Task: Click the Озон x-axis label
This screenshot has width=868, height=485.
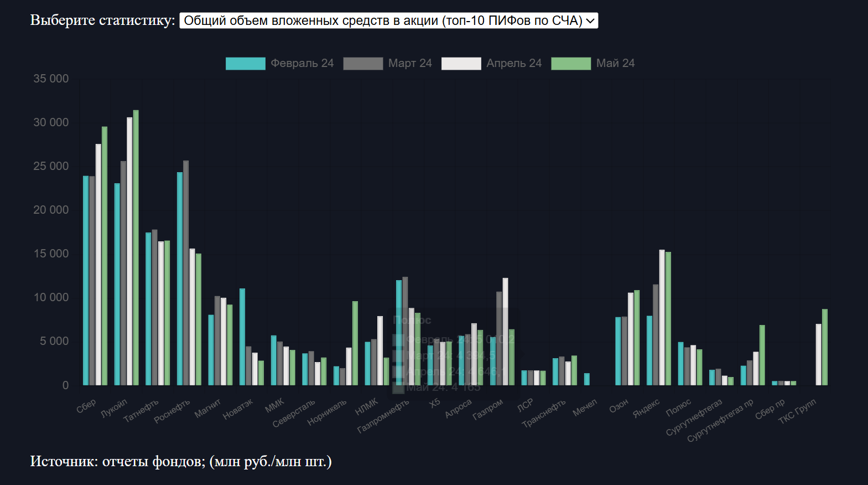Action: point(618,406)
